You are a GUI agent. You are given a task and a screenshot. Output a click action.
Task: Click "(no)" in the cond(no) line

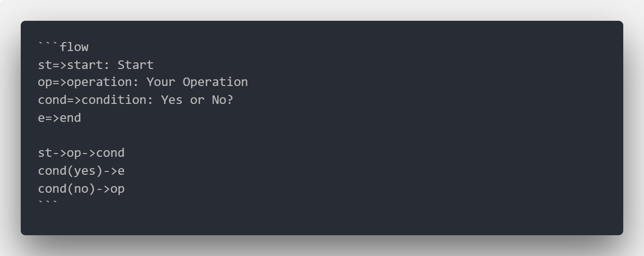[81, 189]
